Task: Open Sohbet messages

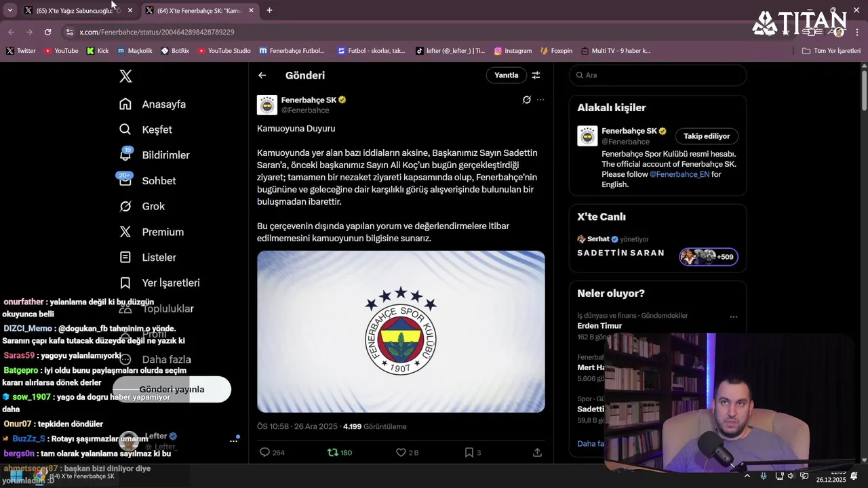Action: (147, 181)
